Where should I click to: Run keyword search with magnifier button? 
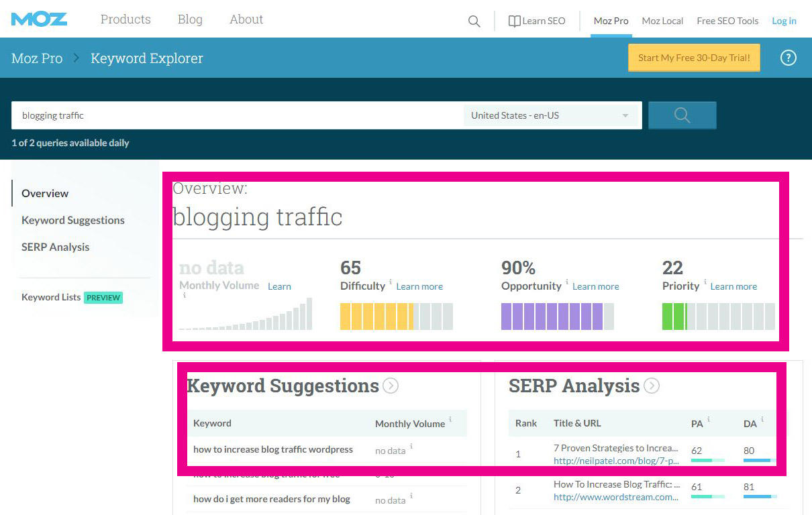pos(682,115)
